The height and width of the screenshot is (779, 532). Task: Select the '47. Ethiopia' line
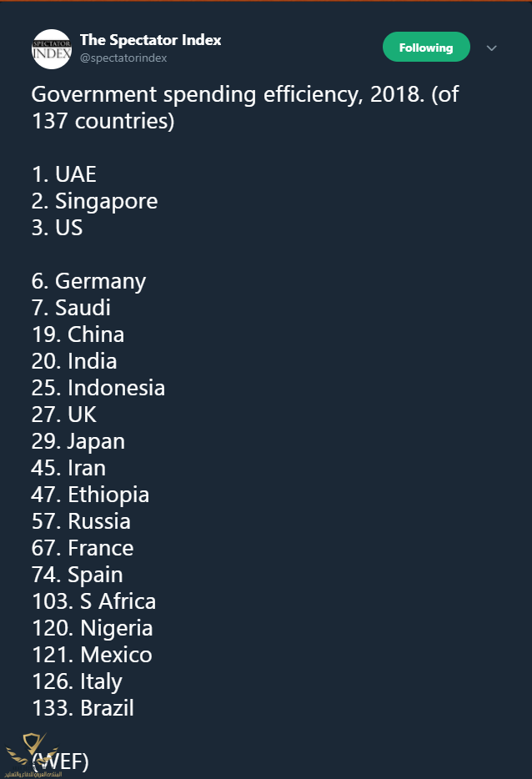tap(90, 495)
